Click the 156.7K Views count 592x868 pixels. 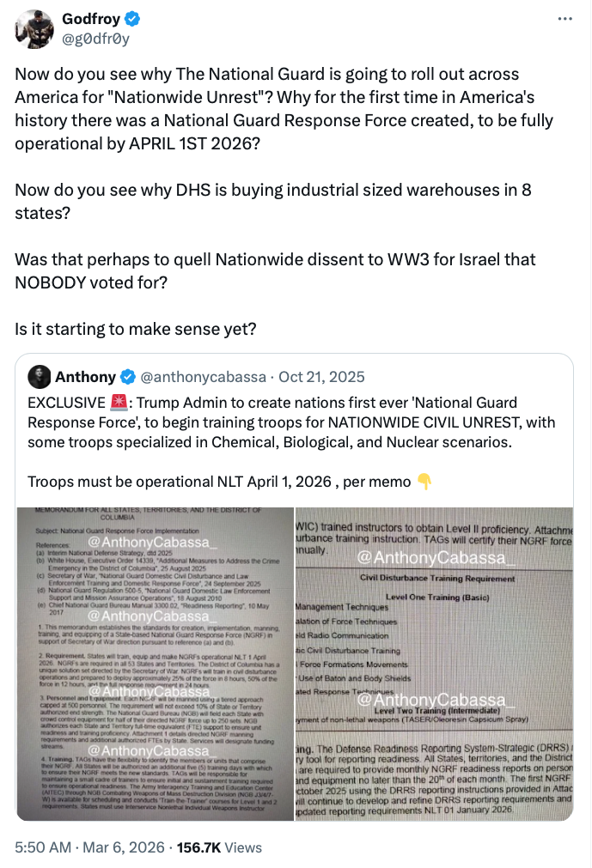[x=219, y=847]
